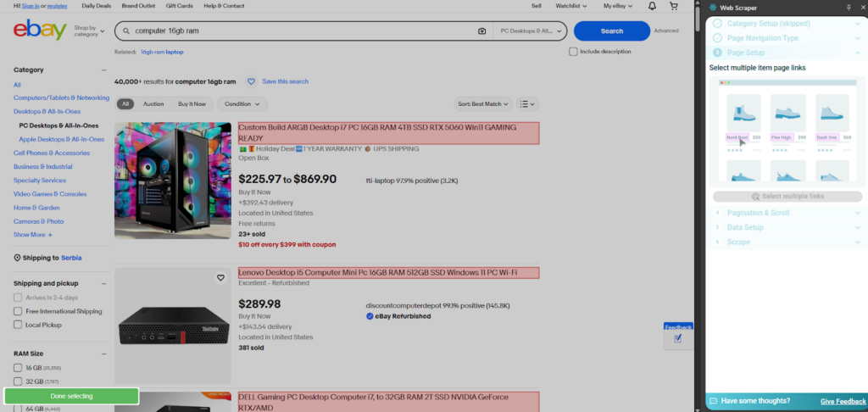This screenshot has width=868, height=412.
Task: Click the Shipping to location pin icon
Action: (x=17, y=258)
